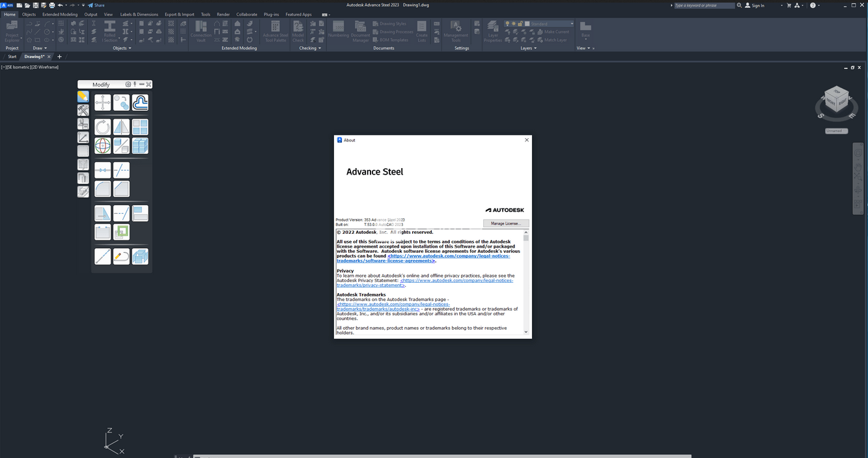The width and height of the screenshot is (868, 458).
Task: Open the Autodesk trademarks page link
Action: 393,306
